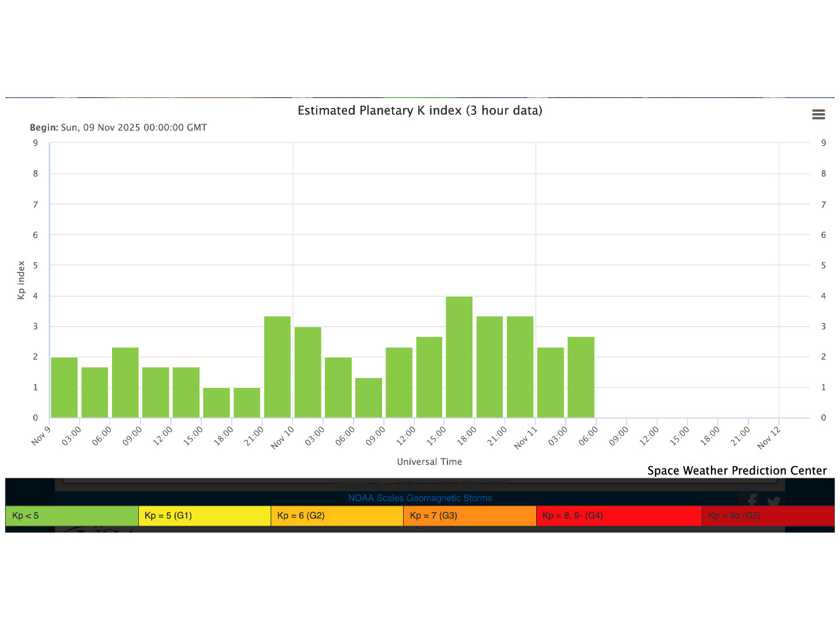Select the yellow Kp = 5 (G1) swatch
Screen dimensions: 840x630
tap(204, 516)
